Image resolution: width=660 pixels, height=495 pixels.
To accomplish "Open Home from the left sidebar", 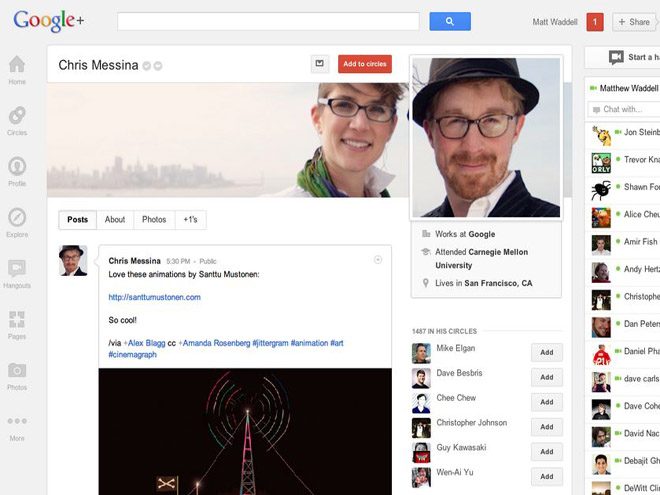I will pyautogui.click(x=17, y=69).
